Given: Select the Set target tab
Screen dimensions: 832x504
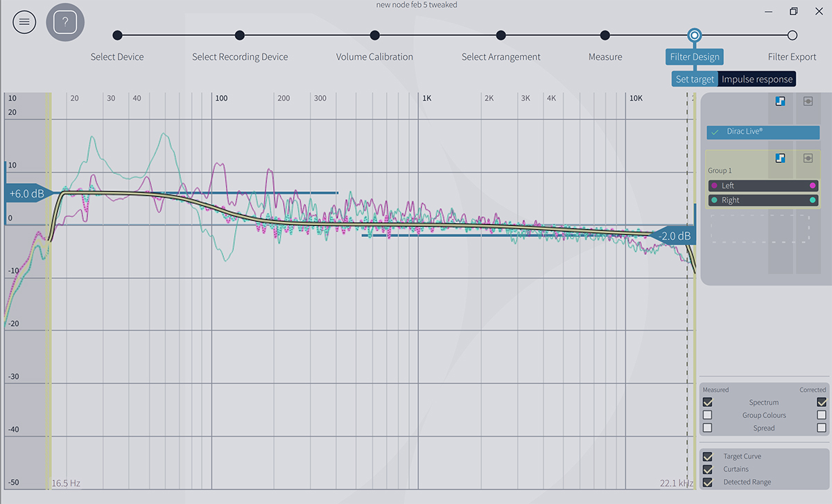Looking at the screenshot, I should coord(695,79).
